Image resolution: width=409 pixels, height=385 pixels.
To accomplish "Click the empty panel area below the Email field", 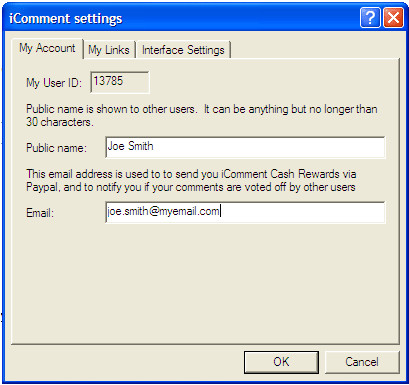I will 205,283.
